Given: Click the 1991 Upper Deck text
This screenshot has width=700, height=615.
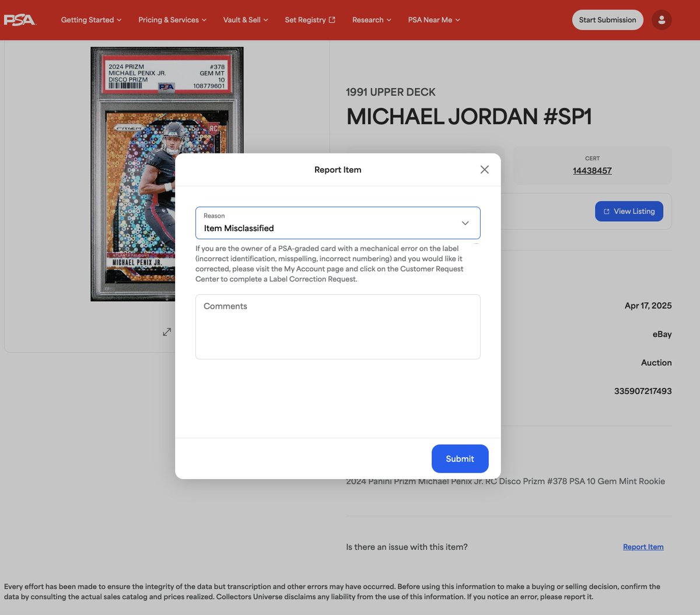Looking at the screenshot, I should click(x=391, y=92).
